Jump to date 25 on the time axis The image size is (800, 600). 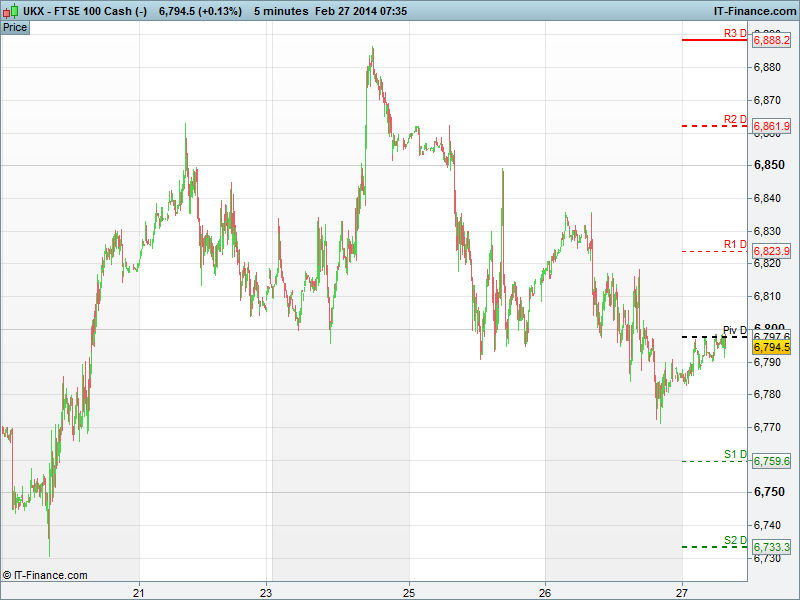(x=409, y=590)
